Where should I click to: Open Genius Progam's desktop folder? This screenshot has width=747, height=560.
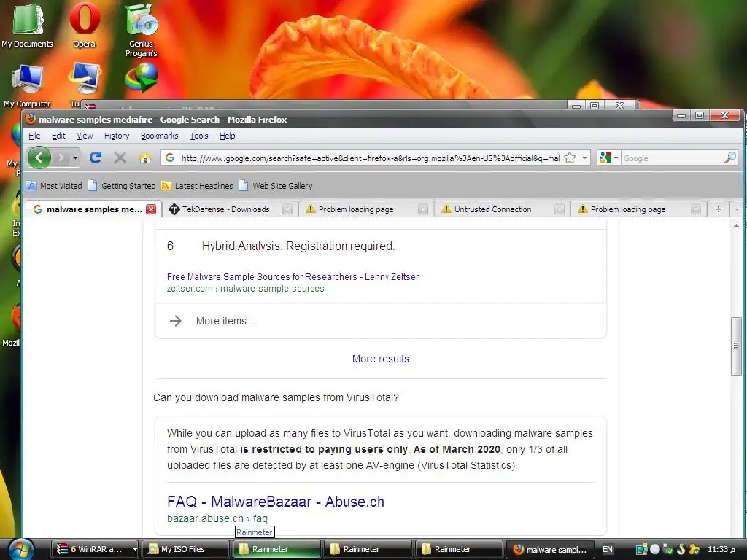[x=141, y=31]
